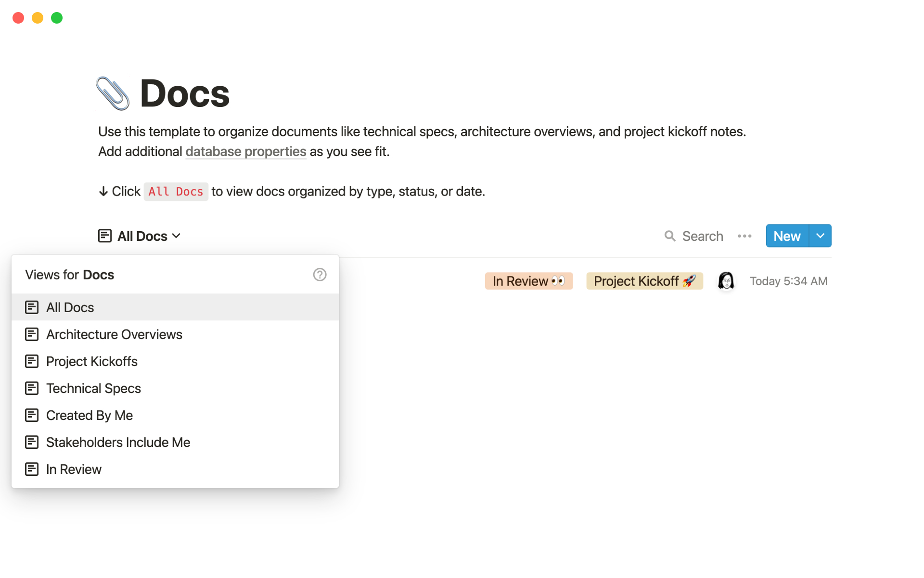Select the In Review view
The image size is (924, 578).
tap(74, 469)
